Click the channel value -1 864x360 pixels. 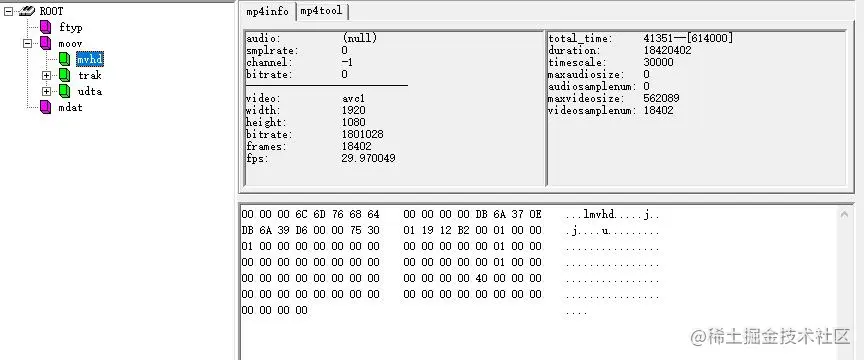coord(347,62)
